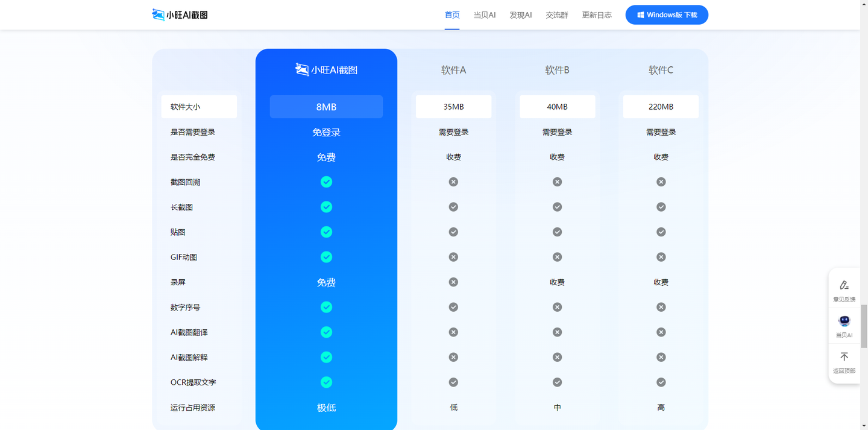
Task: Open the 当贝AI navigation menu item
Action: [x=484, y=15]
